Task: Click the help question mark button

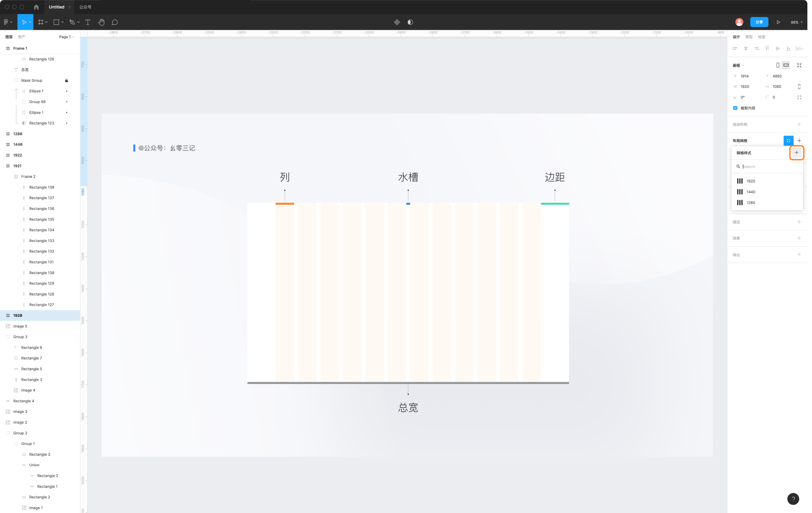Action: click(x=793, y=499)
